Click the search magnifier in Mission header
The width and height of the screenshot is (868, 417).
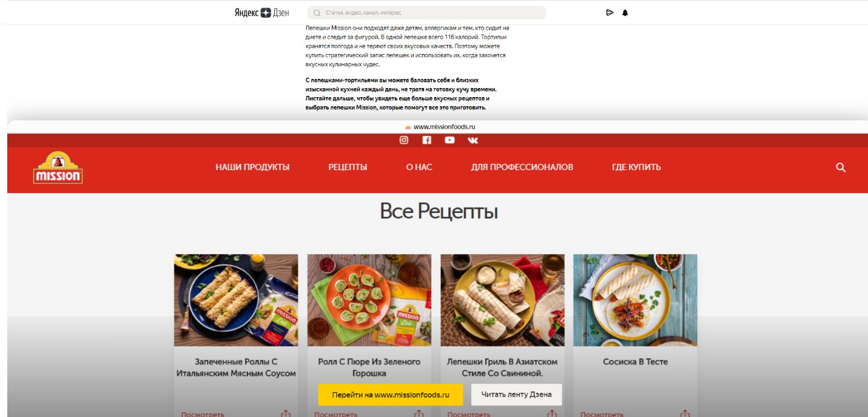[x=841, y=168]
